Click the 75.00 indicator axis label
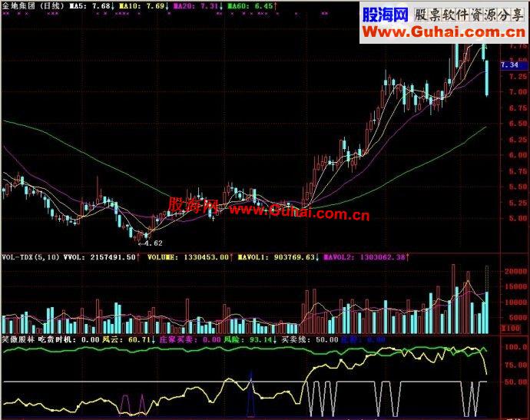 tap(515, 365)
